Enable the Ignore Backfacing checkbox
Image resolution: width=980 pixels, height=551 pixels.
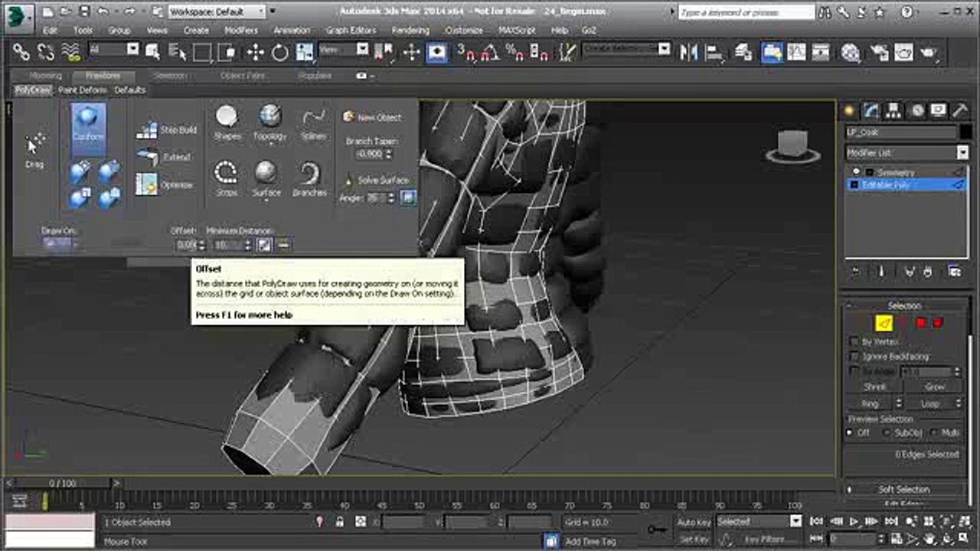point(854,357)
